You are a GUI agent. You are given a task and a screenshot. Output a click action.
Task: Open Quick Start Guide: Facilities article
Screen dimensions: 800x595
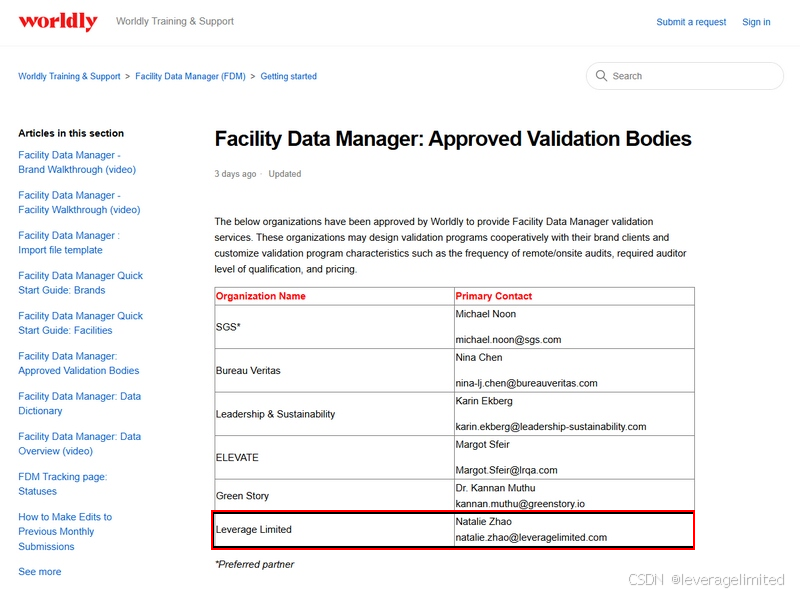tap(81, 323)
